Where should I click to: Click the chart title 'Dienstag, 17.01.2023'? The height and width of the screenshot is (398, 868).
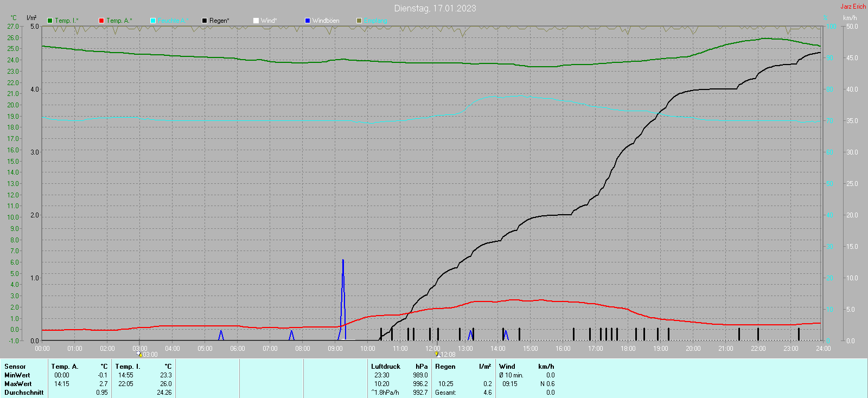point(435,8)
